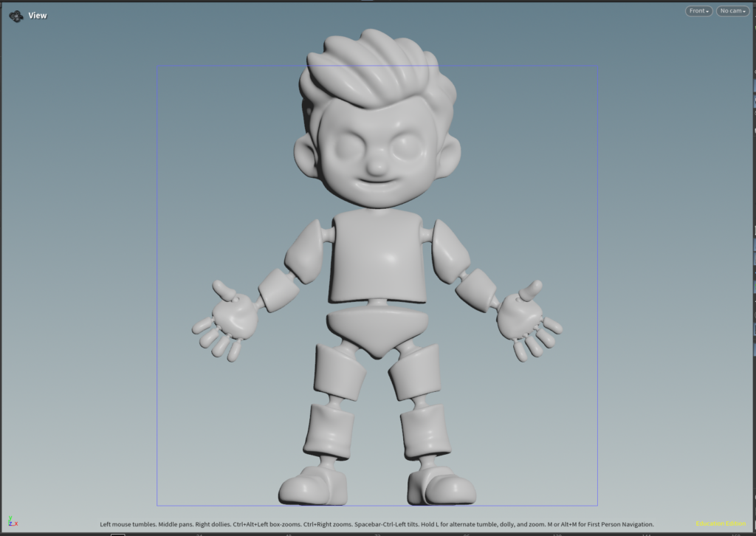Click the navigation hint text at bottom

[x=377, y=524]
